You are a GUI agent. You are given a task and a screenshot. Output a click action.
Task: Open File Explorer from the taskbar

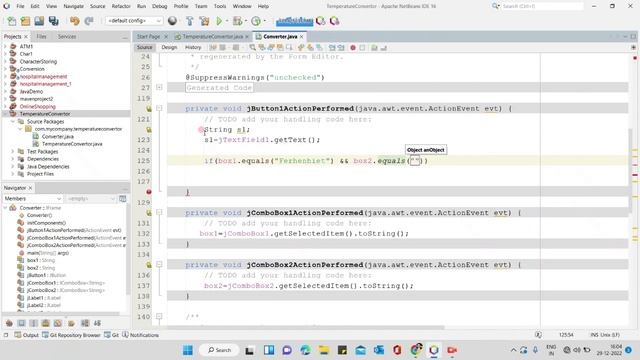(324, 350)
